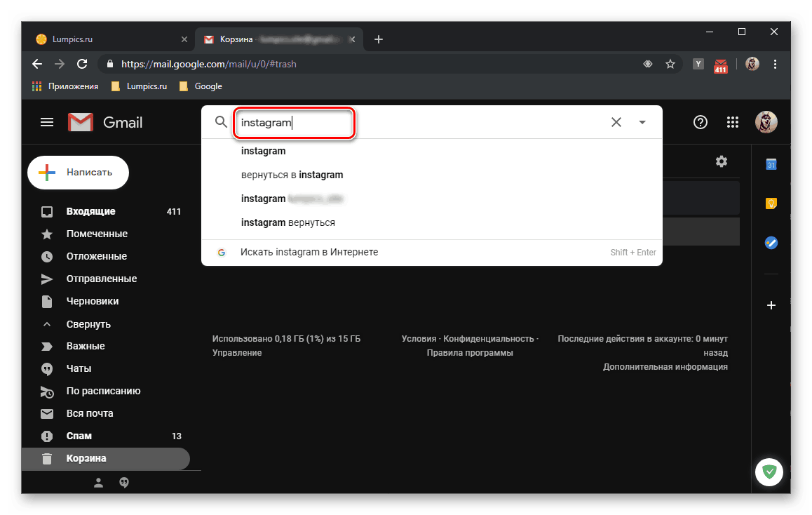Image resolution: width=812 pixels, height=515 pixels.
Task: Click the search magnifier icon
Action: point(221,122)
